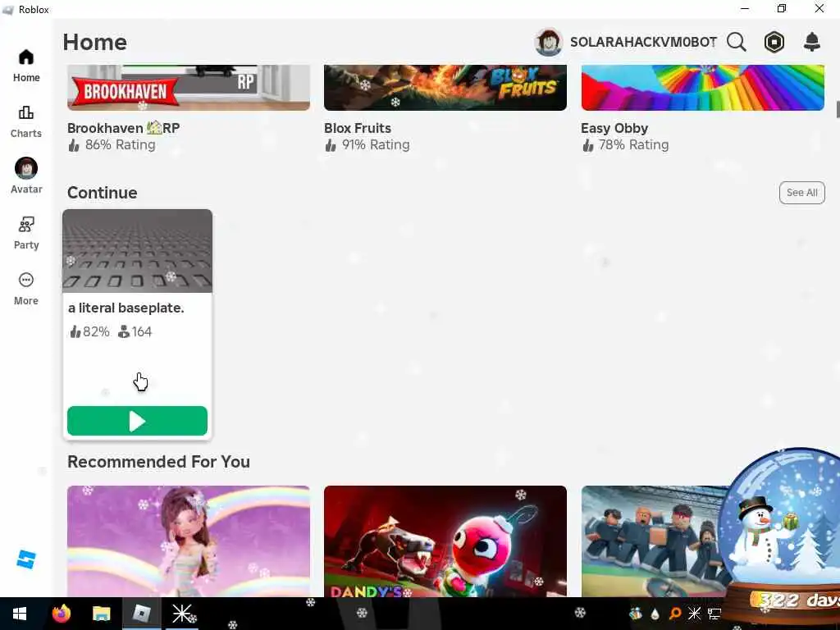Click the vertical scrollbar thumb

838,109
